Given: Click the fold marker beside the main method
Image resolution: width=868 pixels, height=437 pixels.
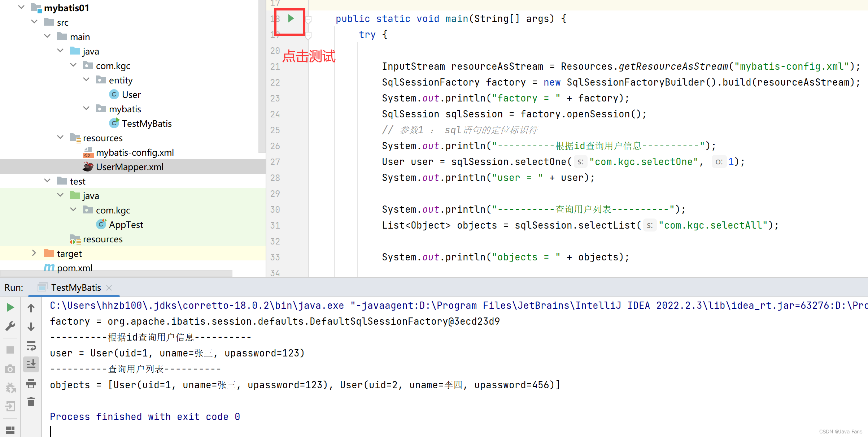Looking at the screenshot, I should click(308, 19).
